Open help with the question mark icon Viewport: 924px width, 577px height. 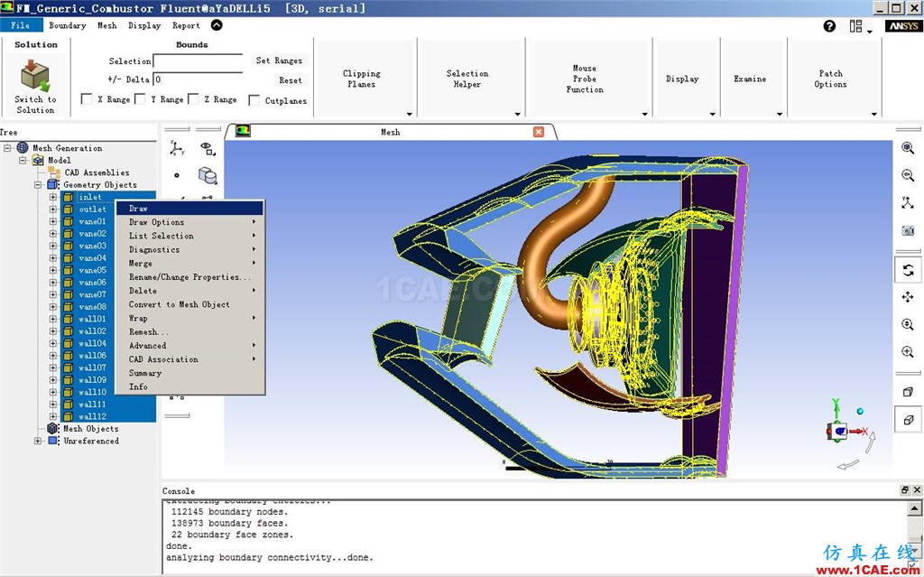(829, 26)
